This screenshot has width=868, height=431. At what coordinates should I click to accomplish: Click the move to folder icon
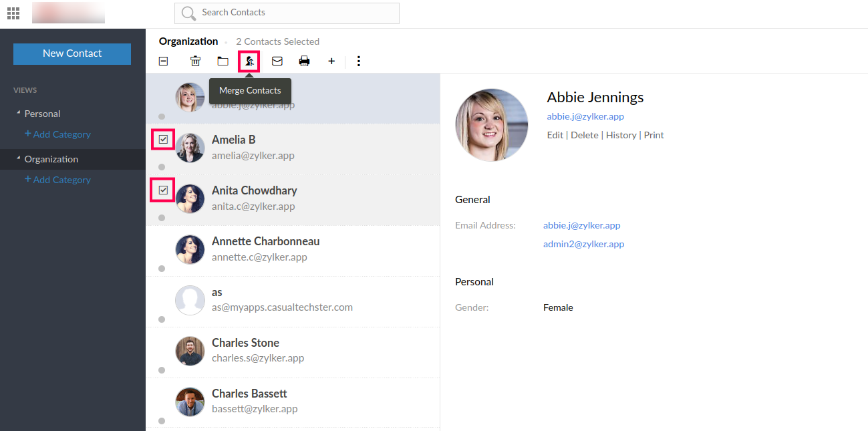click(223, 61)
